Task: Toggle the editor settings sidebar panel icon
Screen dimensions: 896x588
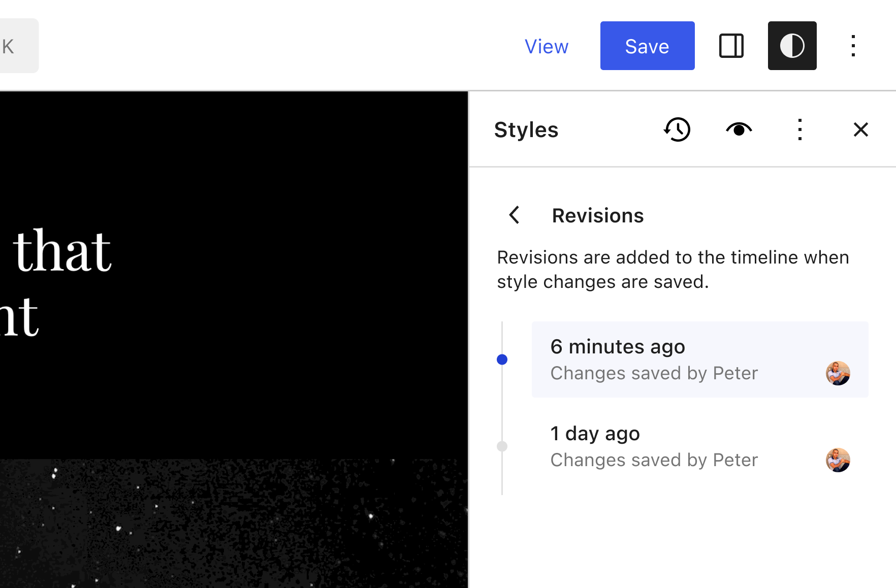Action: coord(731,46)
